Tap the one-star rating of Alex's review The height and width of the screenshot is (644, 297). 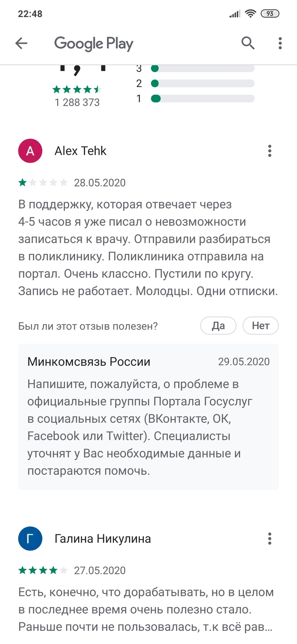(x=43, y=183)
